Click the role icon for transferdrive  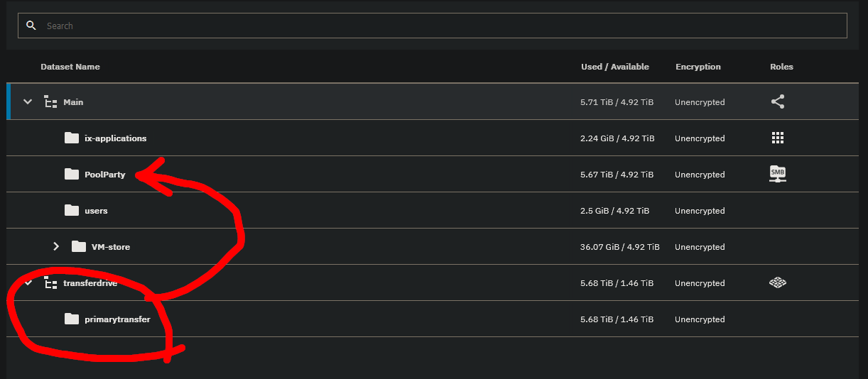click(x=778, y=283)
